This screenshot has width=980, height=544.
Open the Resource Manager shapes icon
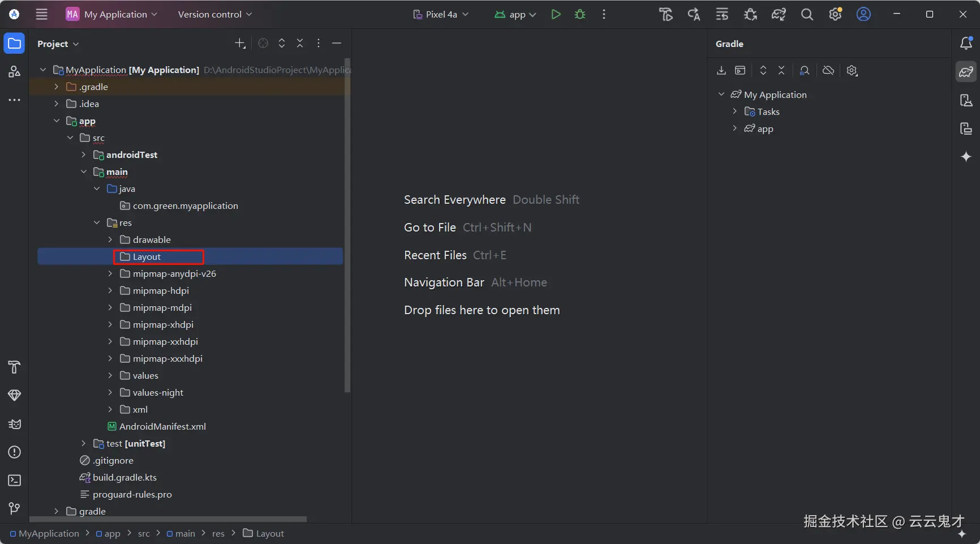pos(14,71)
